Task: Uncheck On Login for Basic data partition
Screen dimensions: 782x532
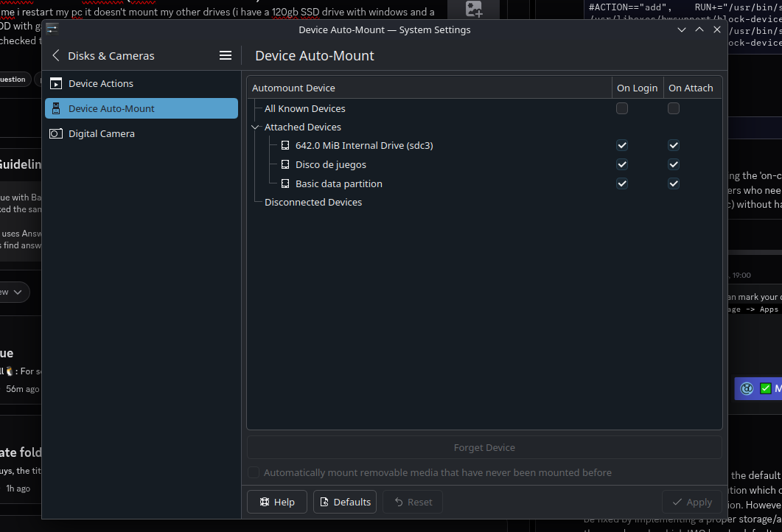Action: point(621,183)
